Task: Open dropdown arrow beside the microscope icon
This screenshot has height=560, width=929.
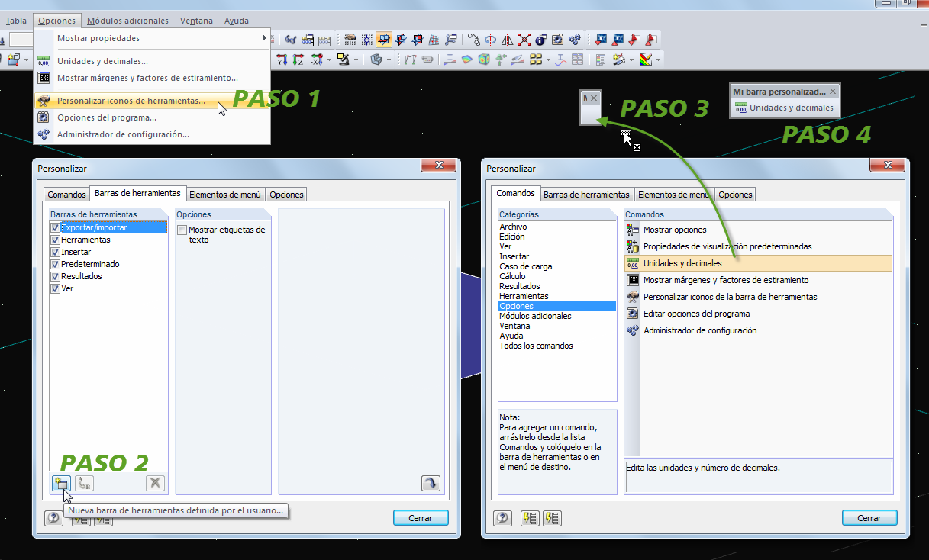Action: pyautogui.click(x=356, y=60)
